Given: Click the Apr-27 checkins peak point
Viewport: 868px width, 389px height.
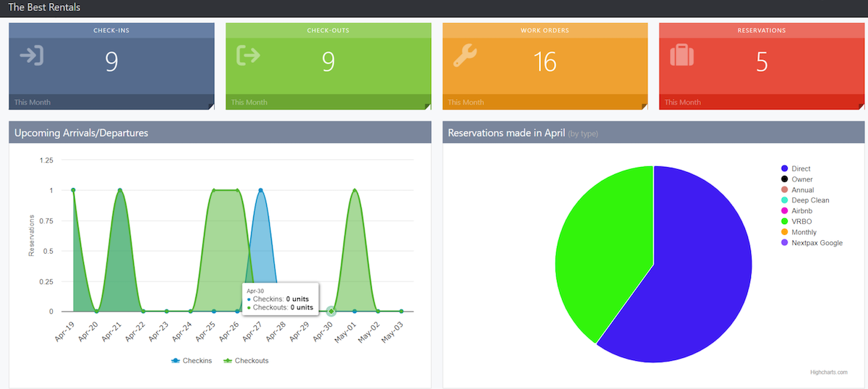Looking at the screenshot, I should pyautogui.click(x=260, y=190).
